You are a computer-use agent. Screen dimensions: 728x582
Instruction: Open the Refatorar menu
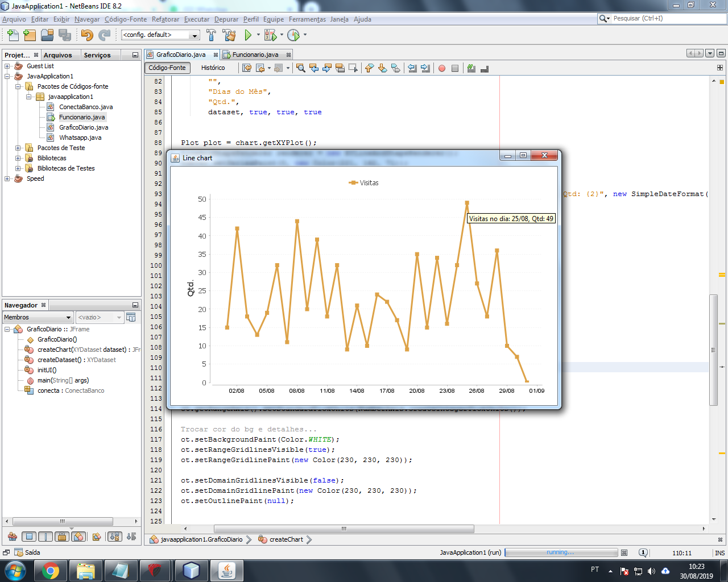(165, 19)
